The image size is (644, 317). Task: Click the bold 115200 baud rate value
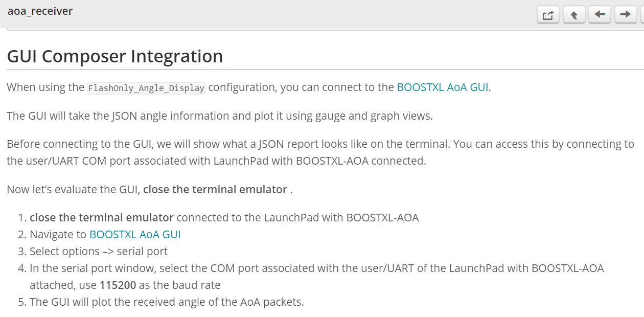(118, 285)
